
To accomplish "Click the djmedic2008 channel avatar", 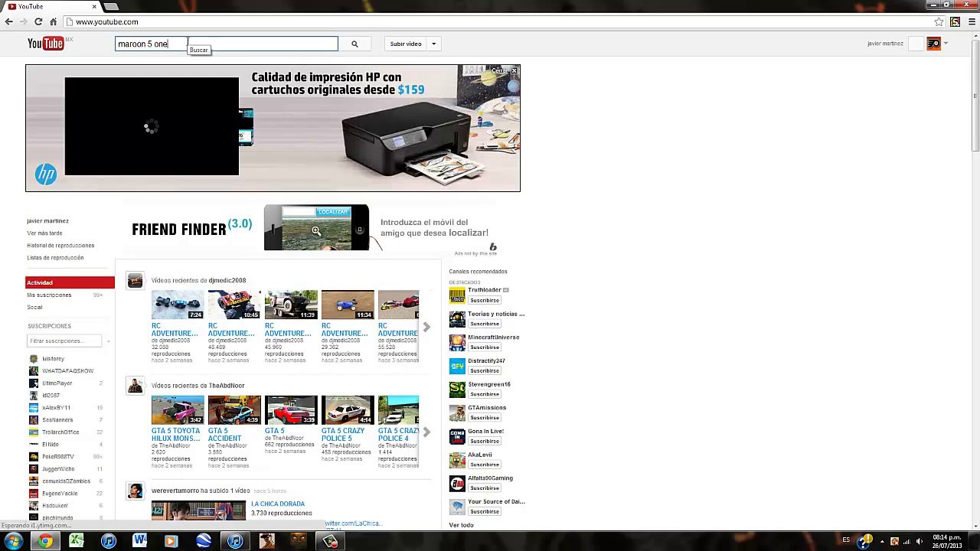I will (135, 281).
